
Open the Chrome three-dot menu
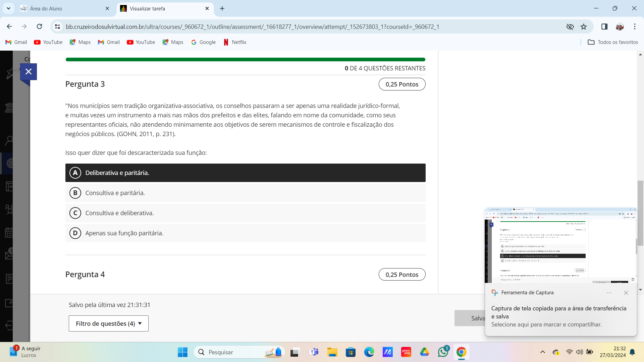[x=635, y=26]
